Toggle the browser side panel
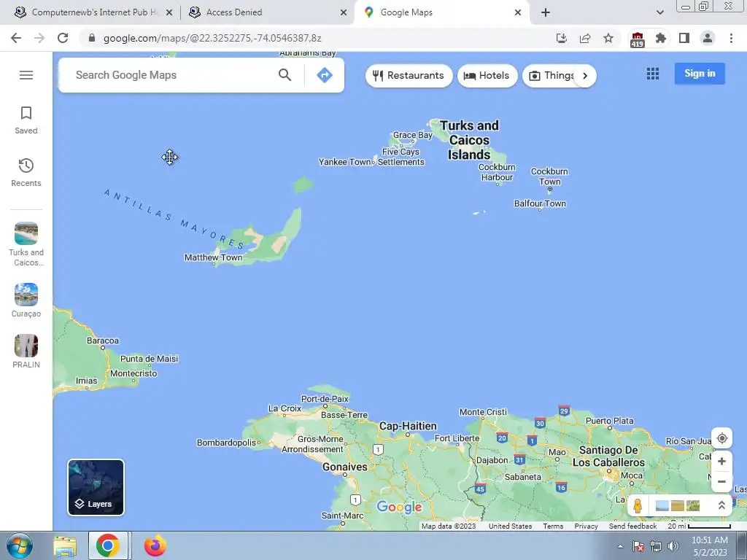 (x=684, y=38)
